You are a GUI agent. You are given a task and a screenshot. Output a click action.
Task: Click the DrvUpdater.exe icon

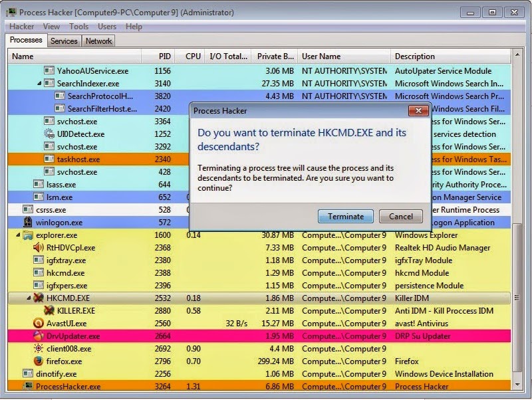(x=39, y=336)
